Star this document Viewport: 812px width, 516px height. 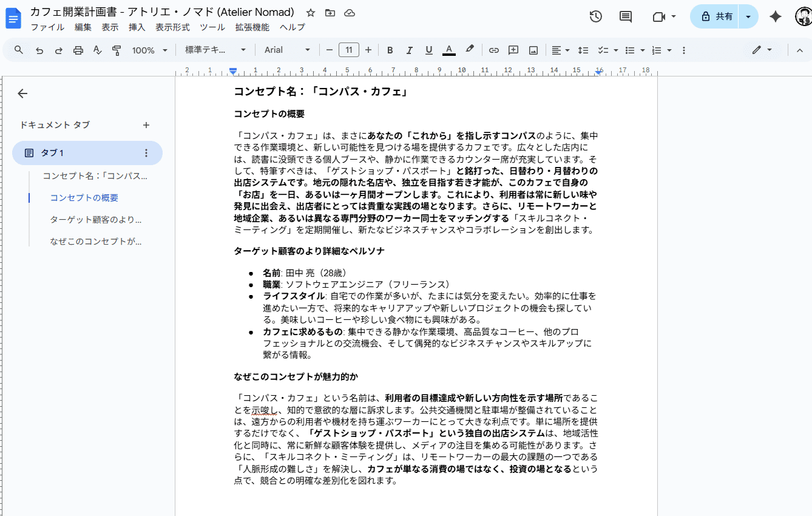(311, 13)
